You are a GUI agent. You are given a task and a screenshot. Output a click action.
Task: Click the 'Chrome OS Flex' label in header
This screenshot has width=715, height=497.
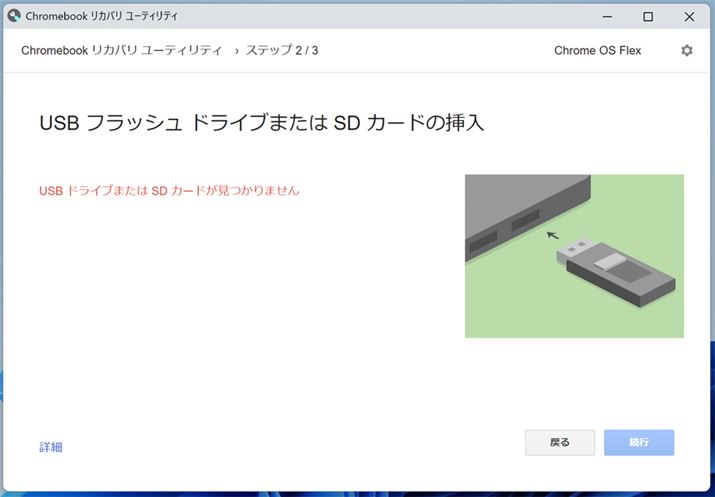pos(597,50)
